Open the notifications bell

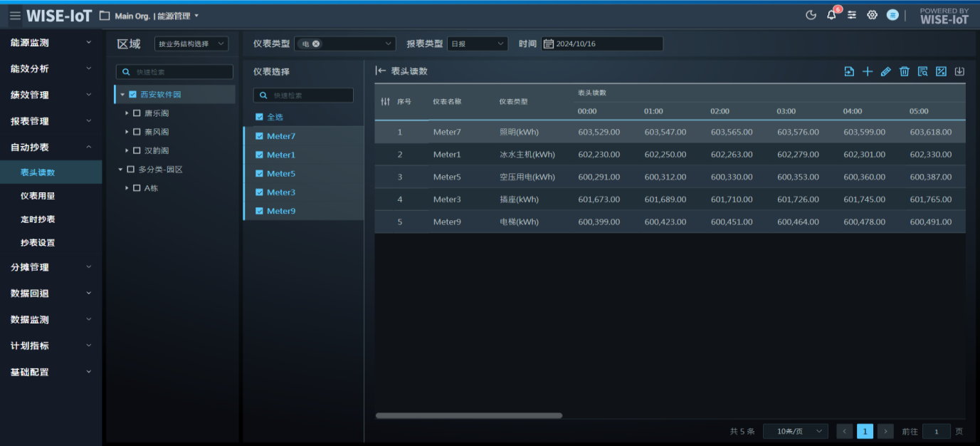[831, 15]
